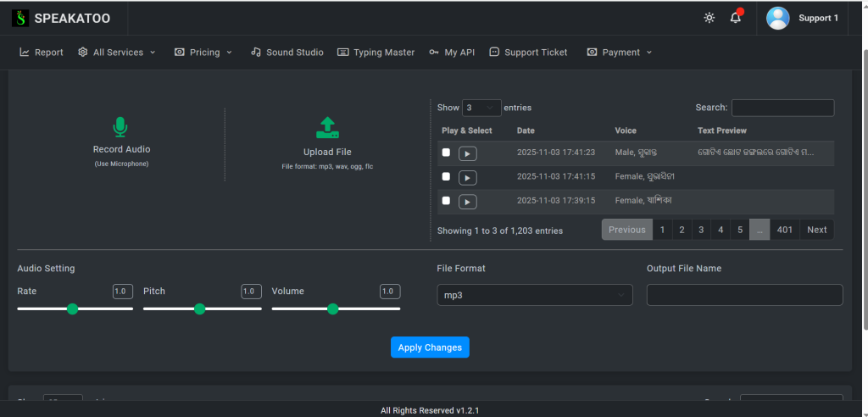Screen dimensions: 868x417
Task: Toggle the light/dark theme sun icon
Action: coord(709,18)
